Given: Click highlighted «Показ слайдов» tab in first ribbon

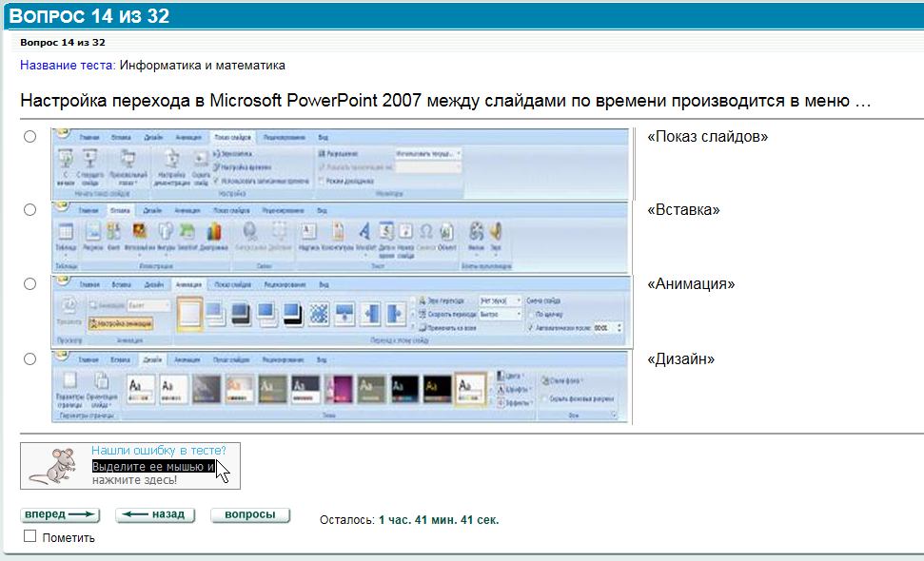Looking at the screenshot, I should pos(232,137).
